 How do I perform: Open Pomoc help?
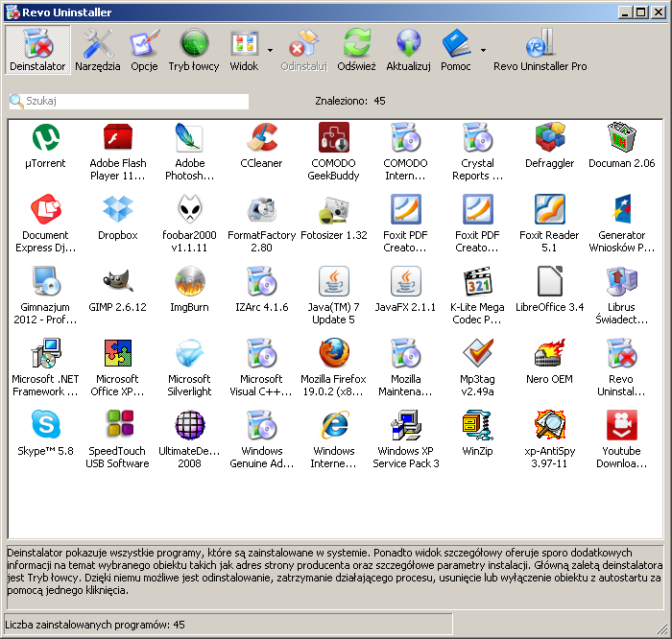(x=456, y=50)
